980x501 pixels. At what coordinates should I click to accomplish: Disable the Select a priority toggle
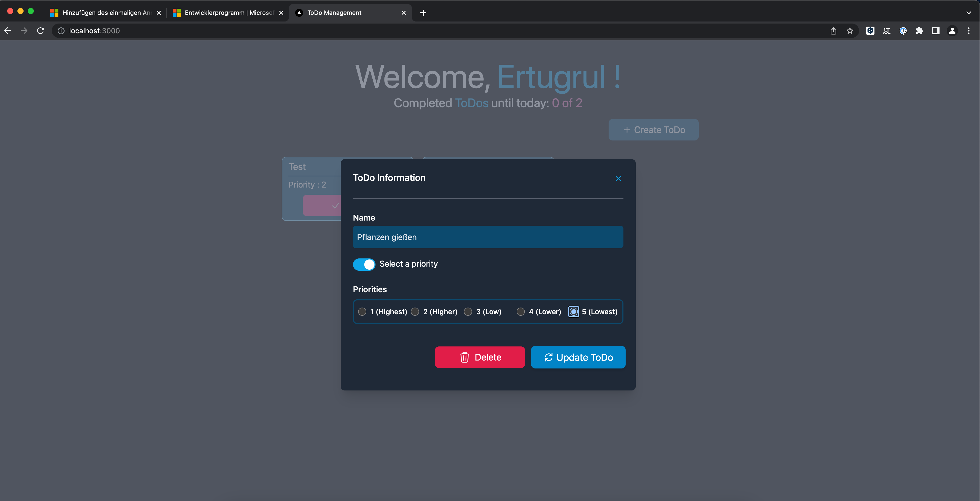tap(364, 264)
